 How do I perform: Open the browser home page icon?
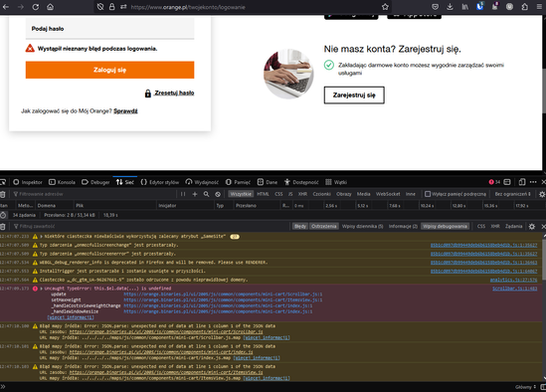50,7
